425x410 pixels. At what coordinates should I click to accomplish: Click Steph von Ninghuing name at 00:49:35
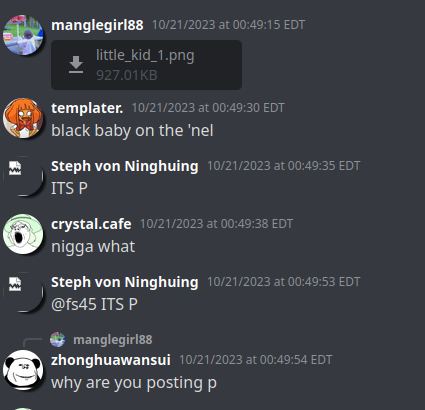(x=125, y=166)
